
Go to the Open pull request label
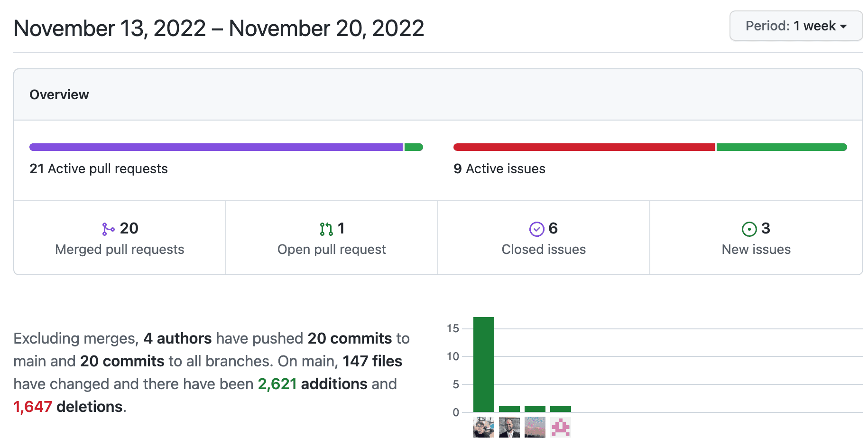[x=332, y=250]
